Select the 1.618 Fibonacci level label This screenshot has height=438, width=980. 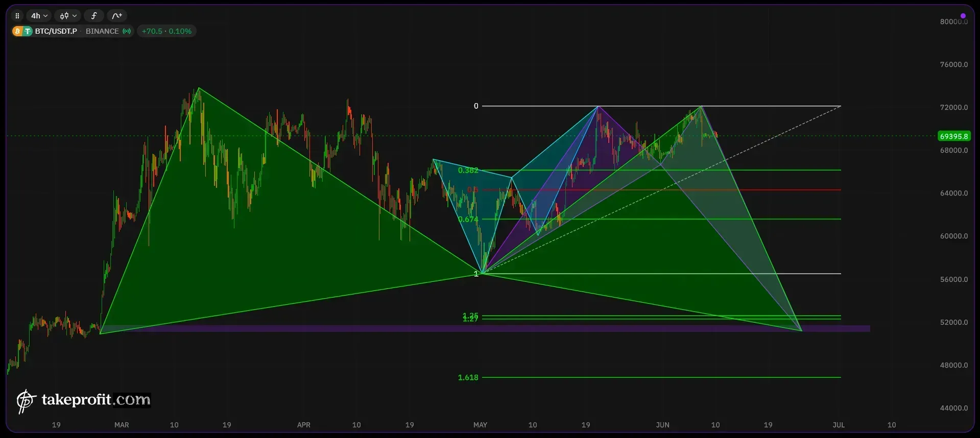tap(468, 378)
